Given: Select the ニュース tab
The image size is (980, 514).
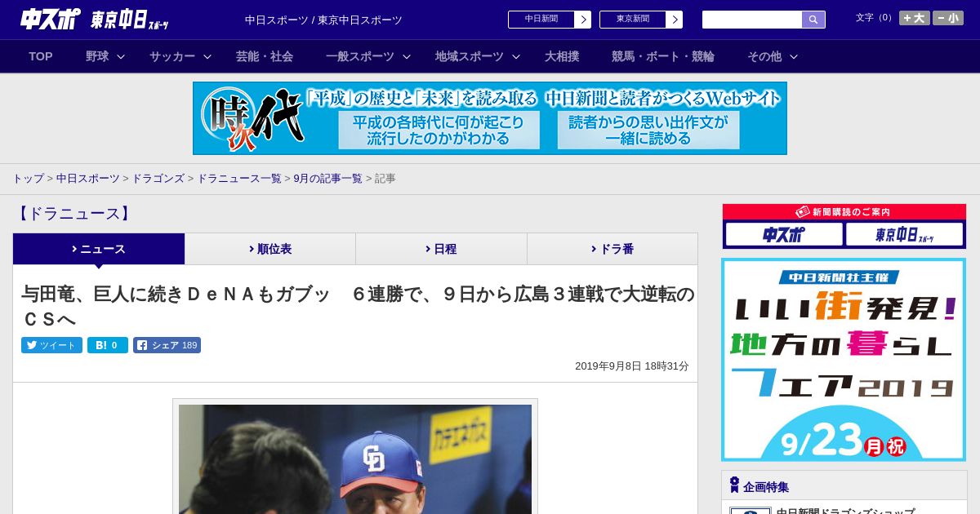Looking at the screenshot, I should [99, 249].
